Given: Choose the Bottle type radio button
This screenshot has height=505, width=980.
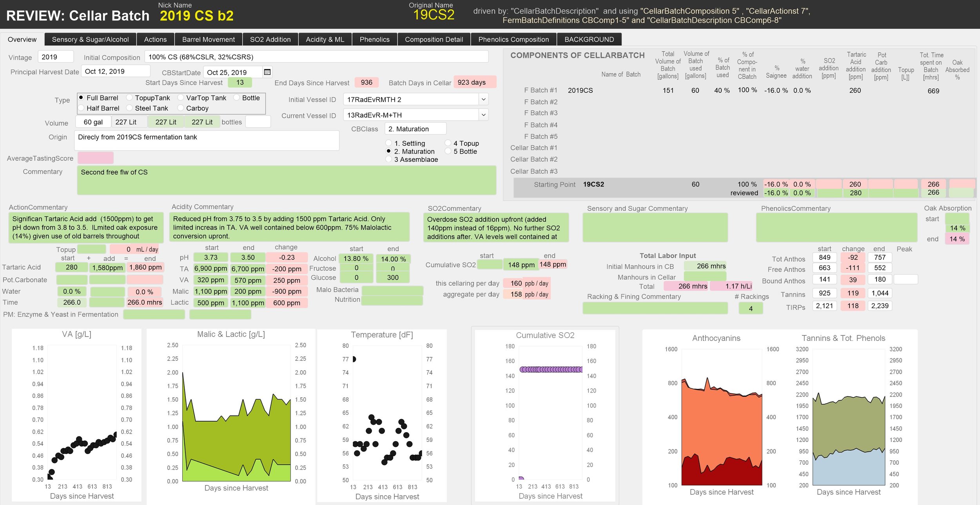Looking at the screenshot, I should [x=236, y=98].
